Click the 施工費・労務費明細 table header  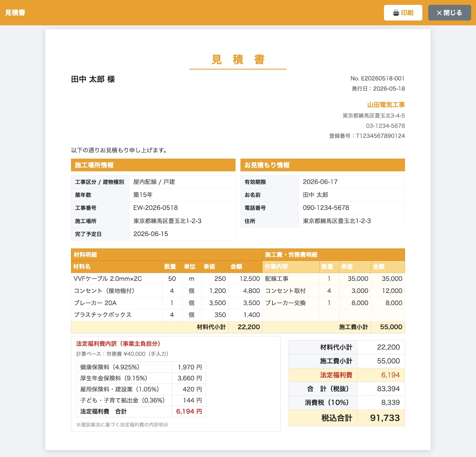point(334,255)
